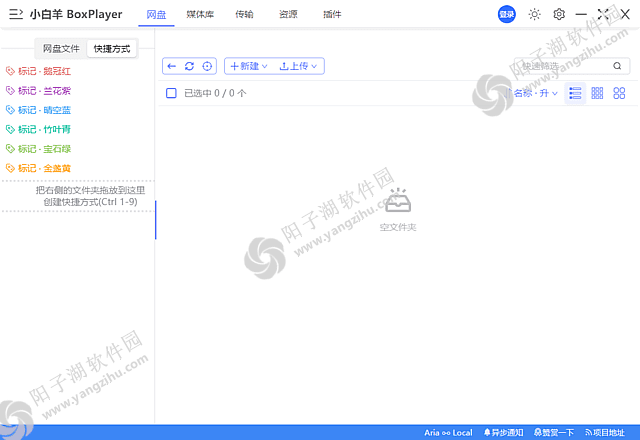
Task: Click the sidebar resize handle bar
Action: point(156,220)
